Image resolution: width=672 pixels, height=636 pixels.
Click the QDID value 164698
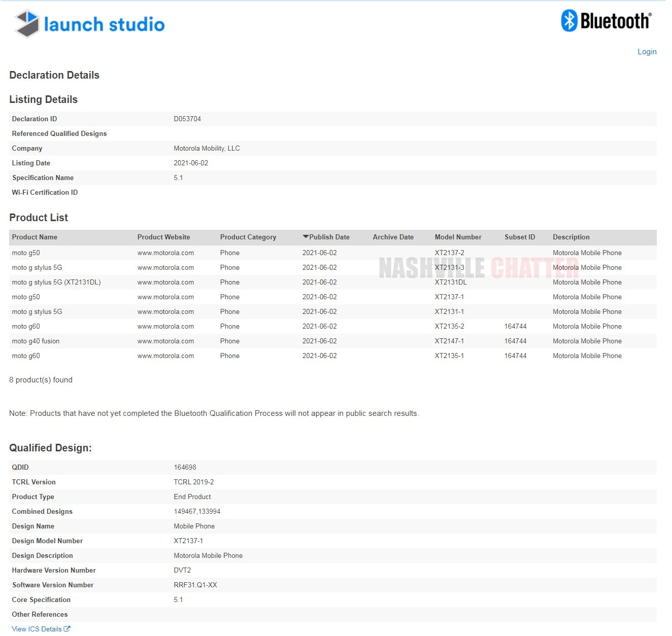185,468
